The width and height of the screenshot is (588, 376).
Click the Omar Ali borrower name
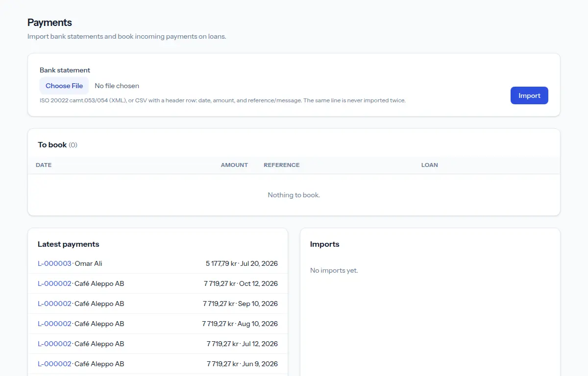[89, 263]
